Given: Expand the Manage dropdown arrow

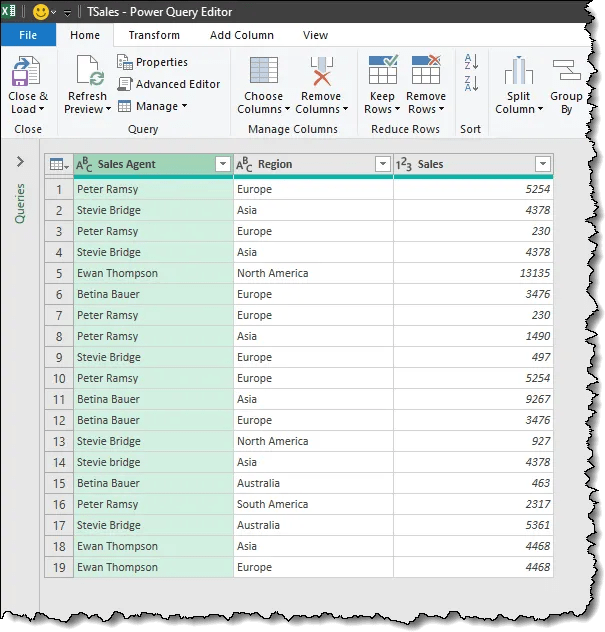Looking at the screenshot, I should (184, 106).
